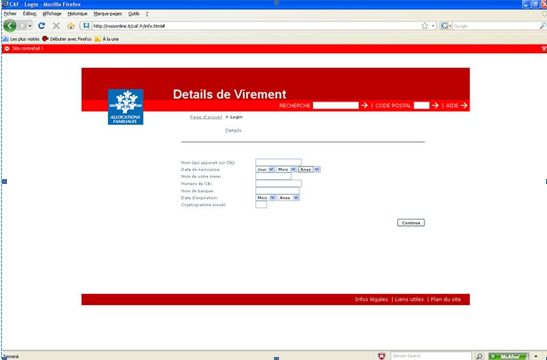Reload the page with the refresh icon
547x360 pixels.
42,26
